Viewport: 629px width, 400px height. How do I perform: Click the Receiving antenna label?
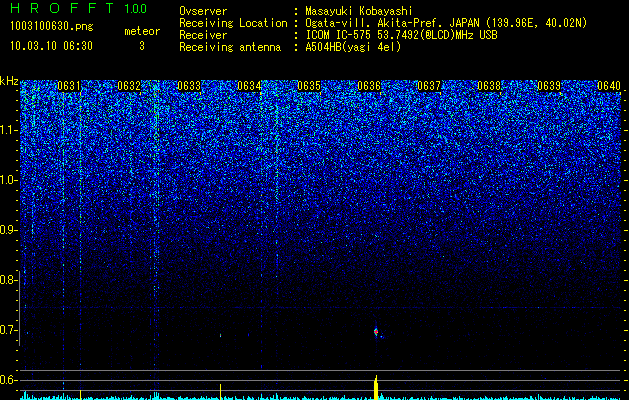coord(230,47)
